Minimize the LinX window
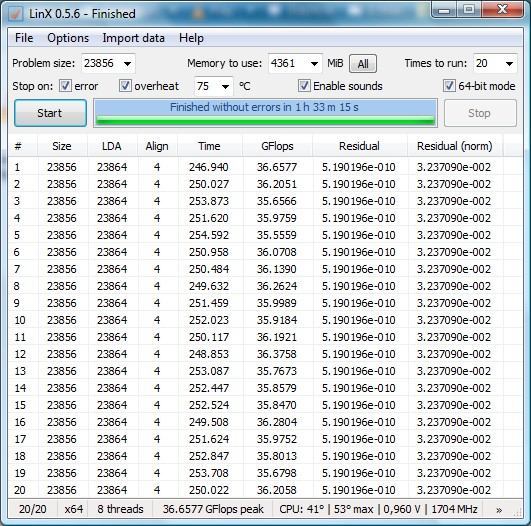 [x=444, y=10]
